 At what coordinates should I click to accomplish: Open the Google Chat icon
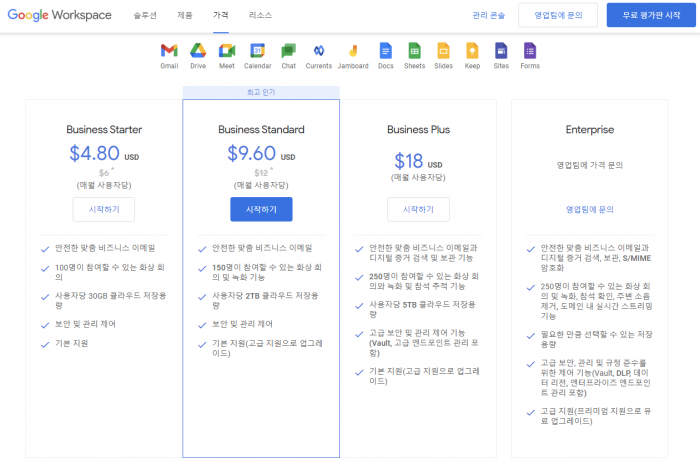click(288, 51)
